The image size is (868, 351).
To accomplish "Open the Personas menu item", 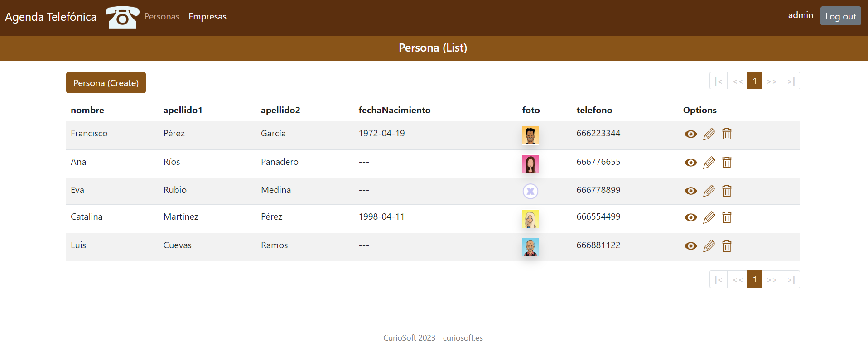I will tap(162, 17).
